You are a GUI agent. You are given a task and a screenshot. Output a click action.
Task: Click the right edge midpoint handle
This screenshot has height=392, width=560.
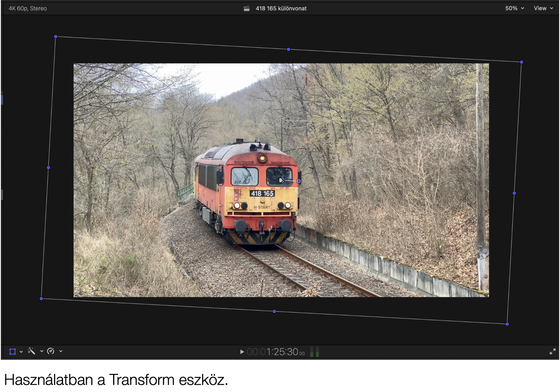point(514,193)
